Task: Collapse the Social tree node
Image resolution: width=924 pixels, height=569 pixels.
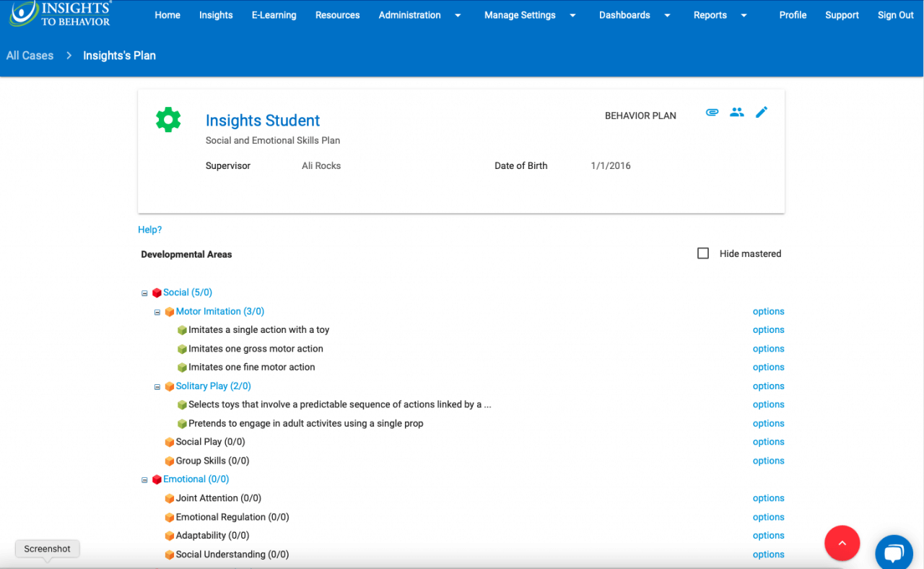Action: click(144, 293)
